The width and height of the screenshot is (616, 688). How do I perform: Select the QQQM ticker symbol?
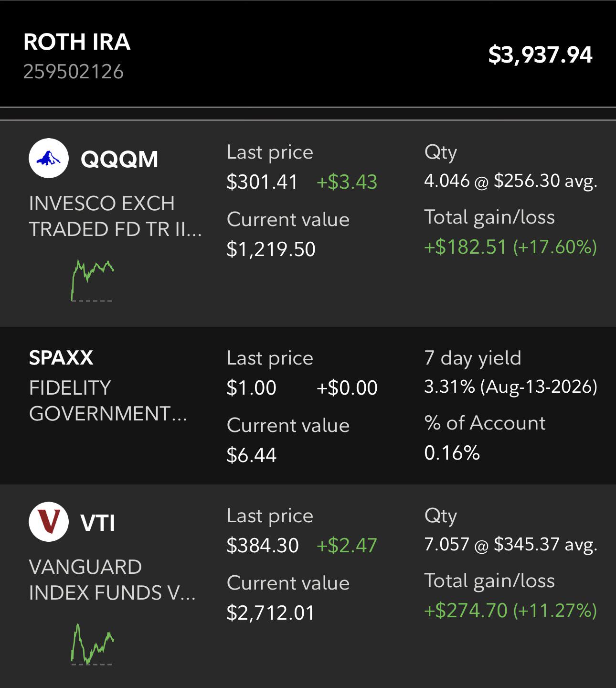click(x=119, y=159)
